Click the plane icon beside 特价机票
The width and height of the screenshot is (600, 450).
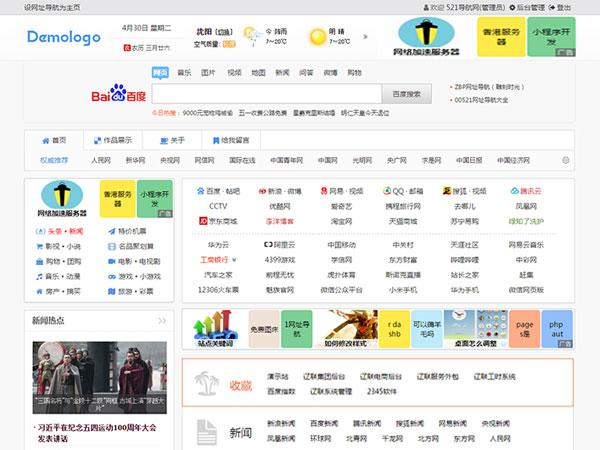tap(112, 231)
